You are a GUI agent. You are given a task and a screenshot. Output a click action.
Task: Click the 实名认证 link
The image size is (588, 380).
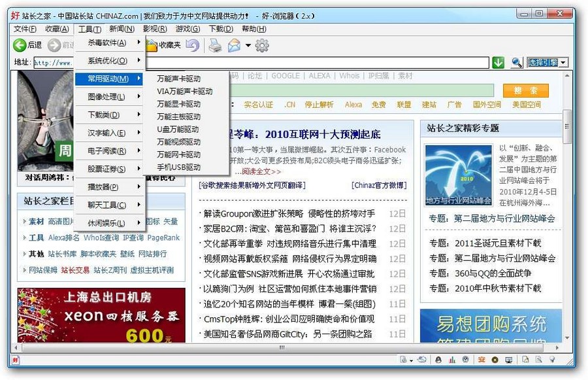pos(258,105)
